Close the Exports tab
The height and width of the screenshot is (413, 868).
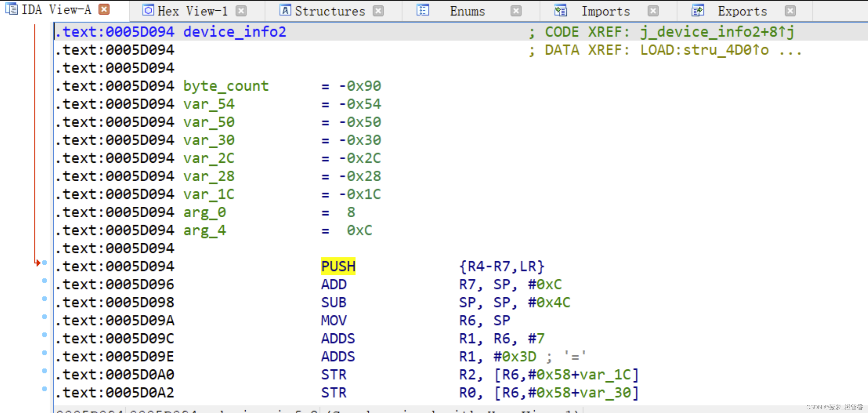(x=790, y=11)
